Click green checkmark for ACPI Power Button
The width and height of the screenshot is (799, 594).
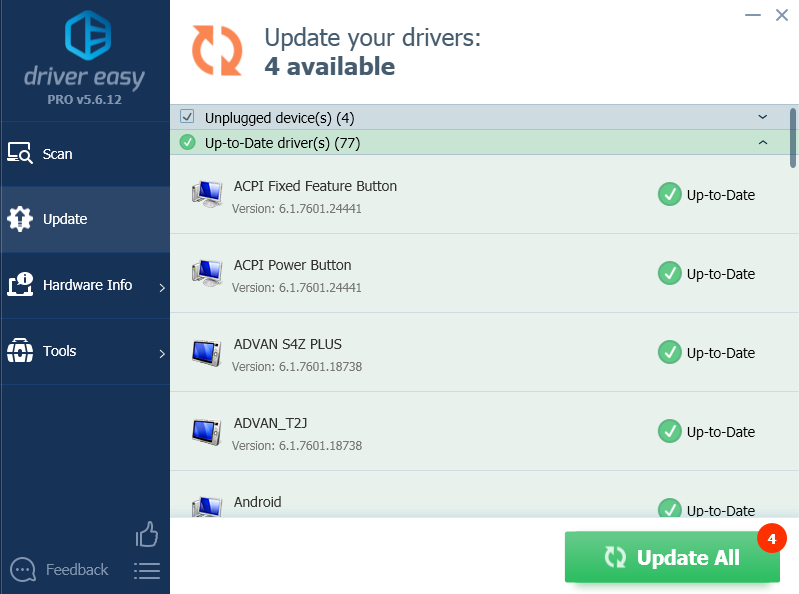pos(670,273)
